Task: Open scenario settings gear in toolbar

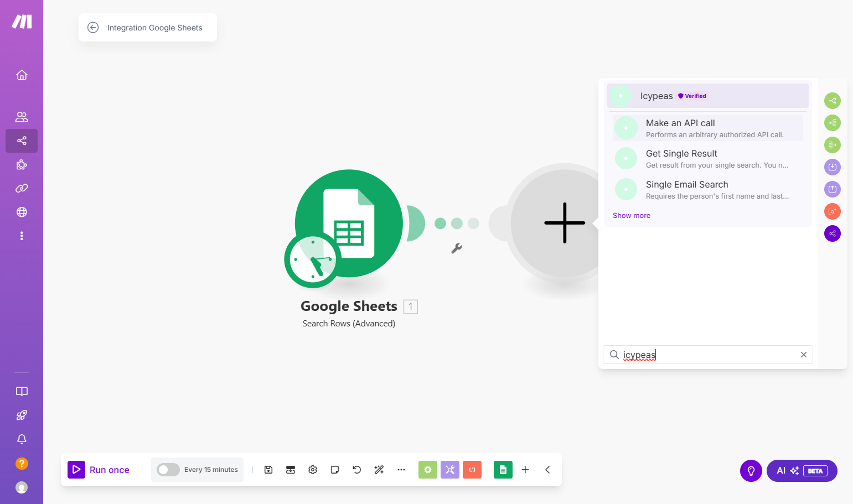Action: click(x=313, y=470)
